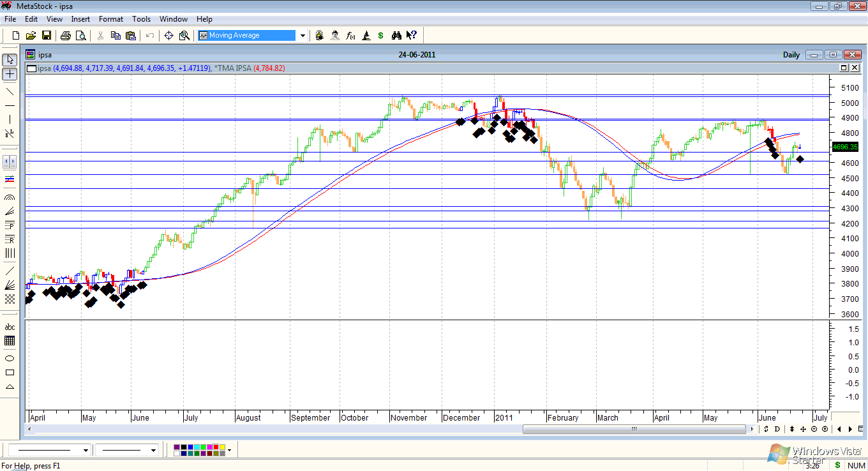This screenshot has height=471, width=868.
Task: Click the f(x) Indicator Builder icon
Action: [350, 36]
